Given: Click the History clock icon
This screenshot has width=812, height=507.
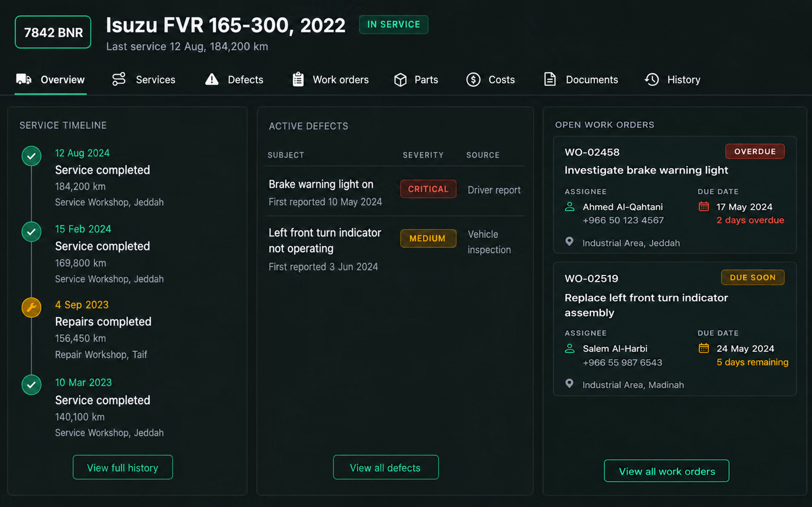Looking at the screenshot, I should (652, 79).
